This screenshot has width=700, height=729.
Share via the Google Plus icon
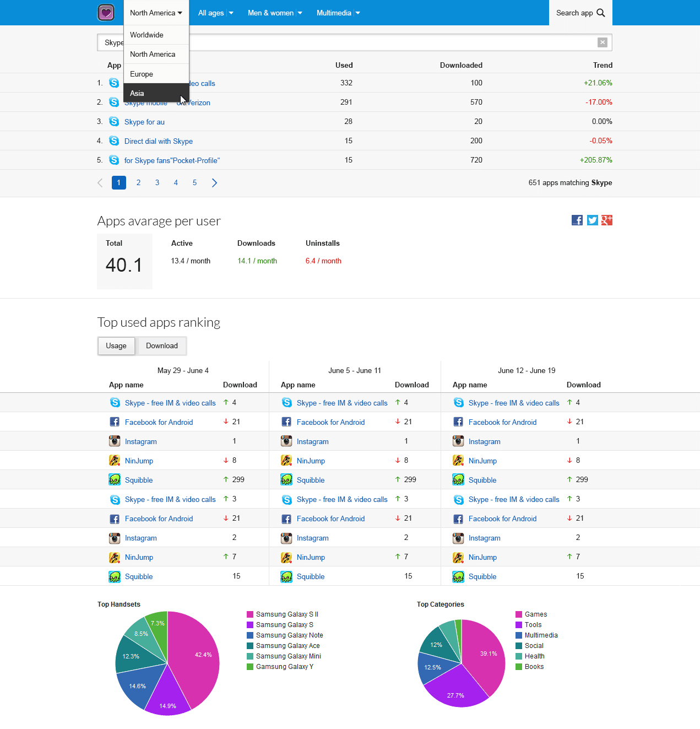pos(606,220)
